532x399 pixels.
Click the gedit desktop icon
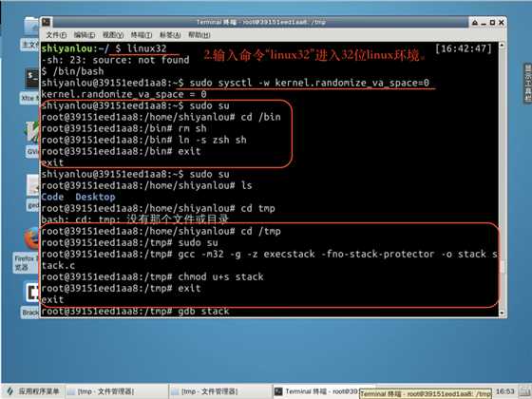point(33,185)
